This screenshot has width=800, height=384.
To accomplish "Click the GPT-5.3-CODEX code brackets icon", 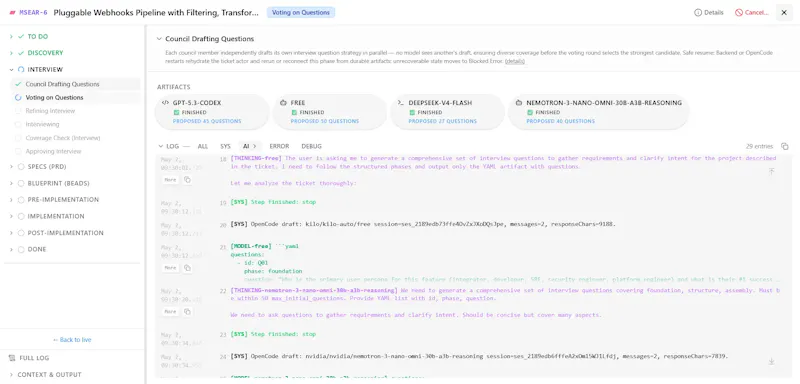I will coord(165,103).
